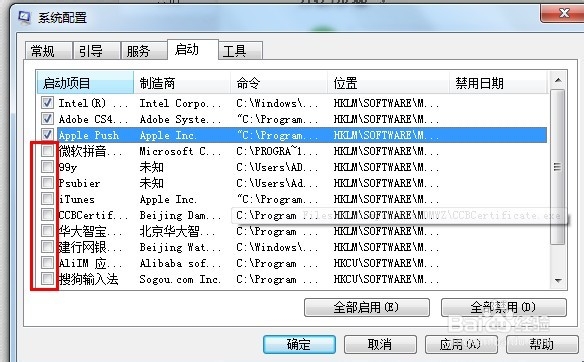The height and width of the screenshot is (362, 584).
Task: Click the System Configuration title bar icon
Action: coord(24,17)
